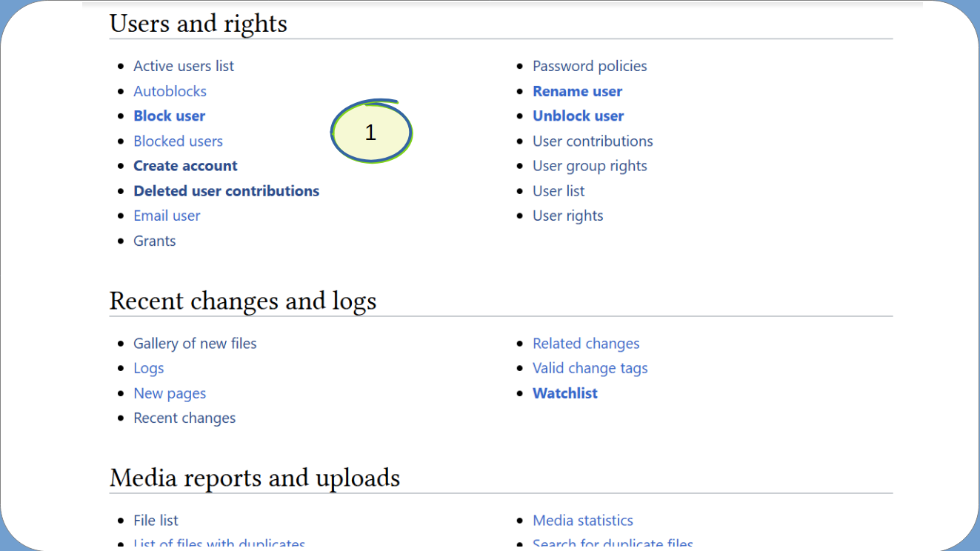Open the Active users list link

[x=184, y=66]
